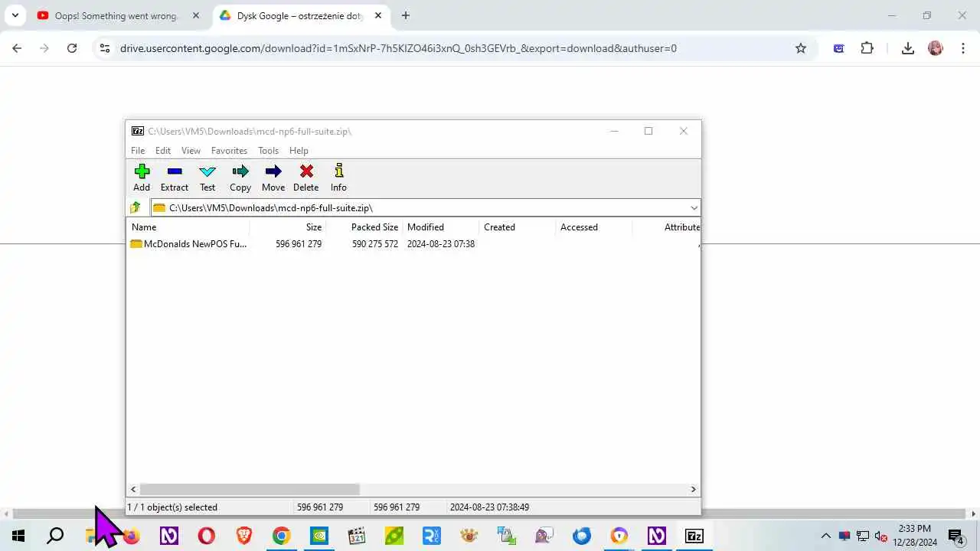Sort by the Modified column header
980x551 pixels.
[441, 227]
